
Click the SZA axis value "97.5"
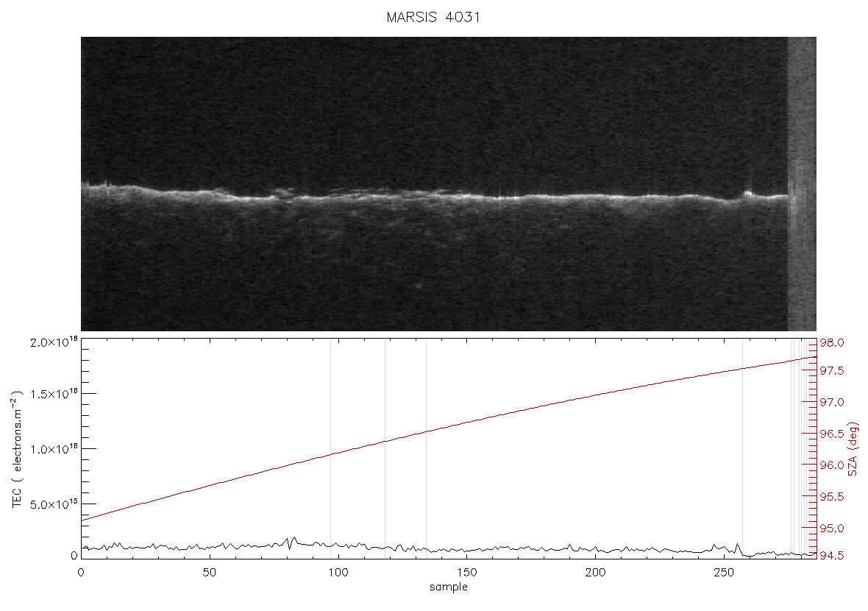832,370
